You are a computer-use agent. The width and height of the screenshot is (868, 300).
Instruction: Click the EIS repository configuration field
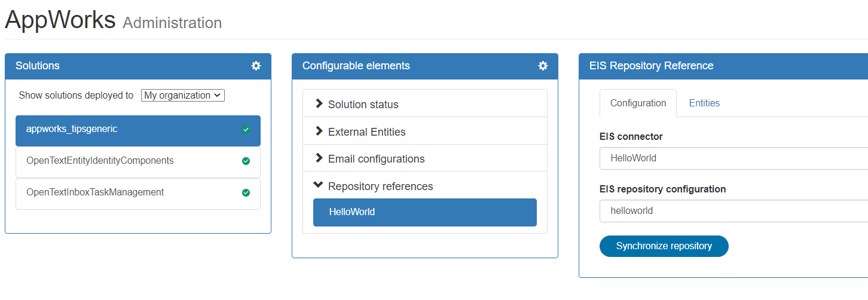coord(733,211)
